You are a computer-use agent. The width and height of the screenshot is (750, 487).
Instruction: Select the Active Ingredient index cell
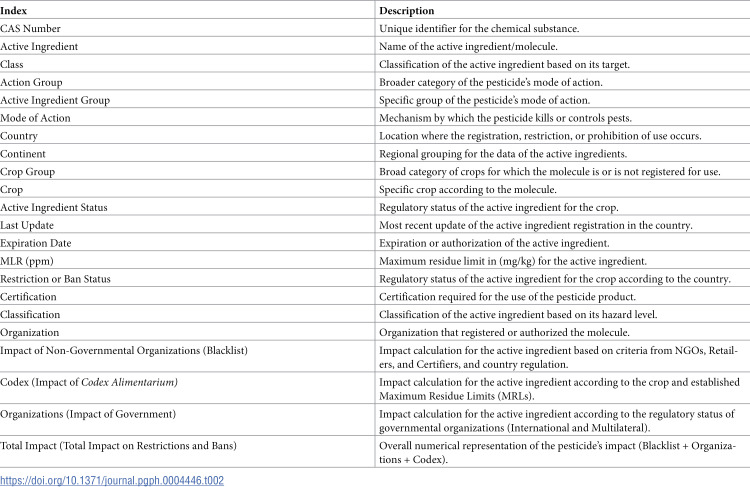(39, 46)
